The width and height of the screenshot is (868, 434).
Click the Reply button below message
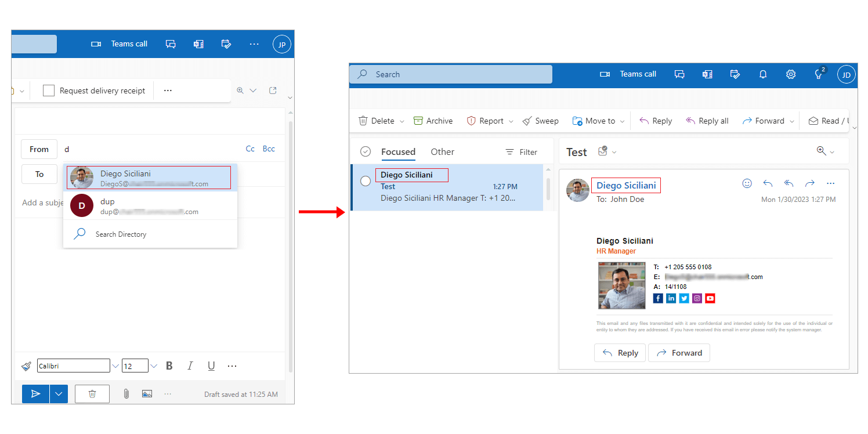[x=620, y=353]
